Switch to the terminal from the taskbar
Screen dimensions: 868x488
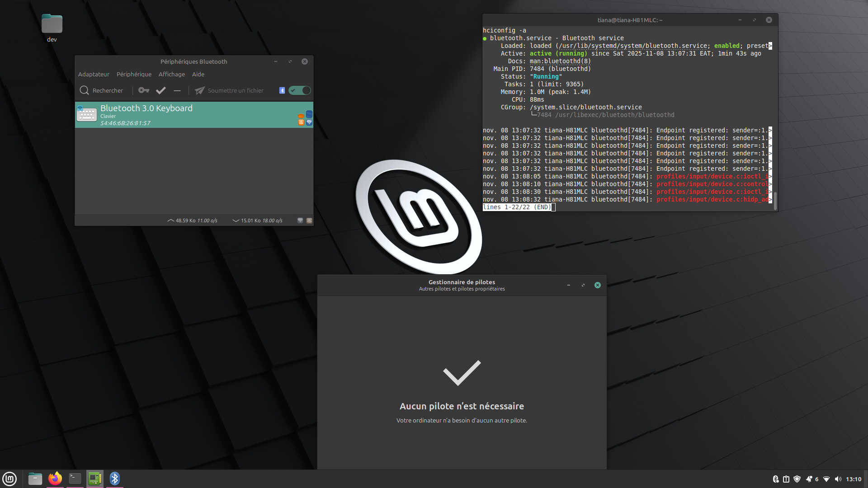coord(75,479)
